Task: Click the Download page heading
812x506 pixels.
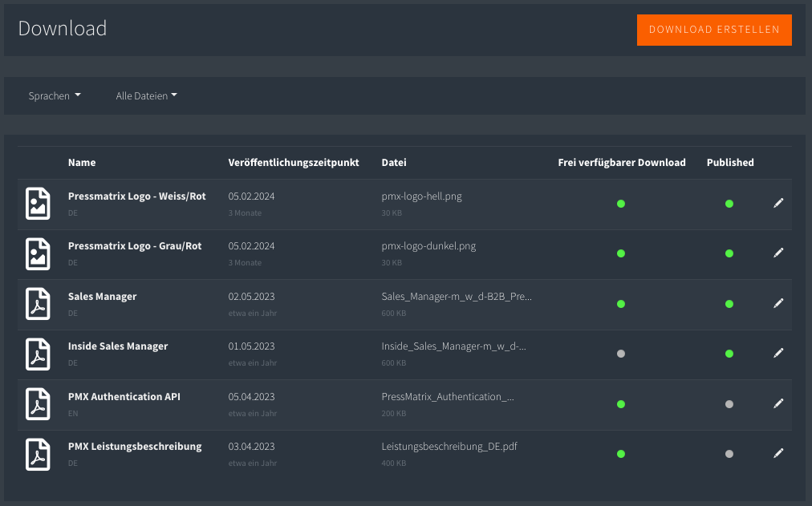Action: (x=62, y=28)
